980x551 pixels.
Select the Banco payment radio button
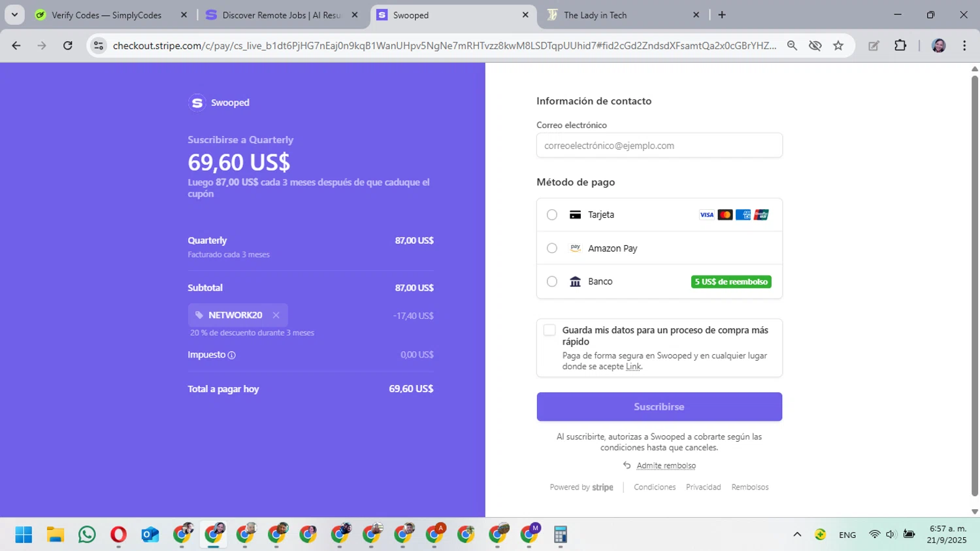click(x=552, y=282)
